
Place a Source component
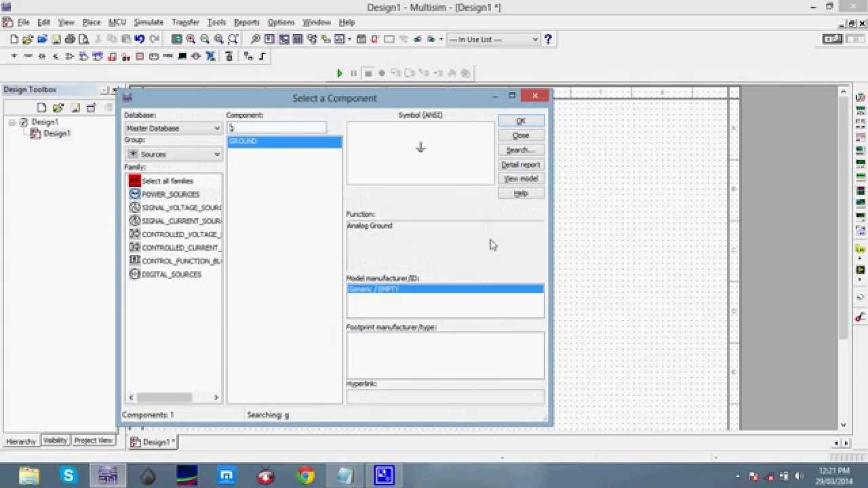point(14,56)
